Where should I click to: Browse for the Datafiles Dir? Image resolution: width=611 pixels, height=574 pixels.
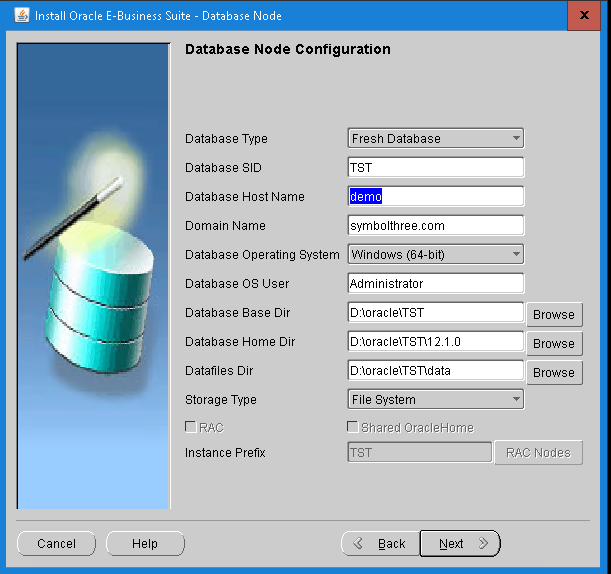tap(553, 372)
